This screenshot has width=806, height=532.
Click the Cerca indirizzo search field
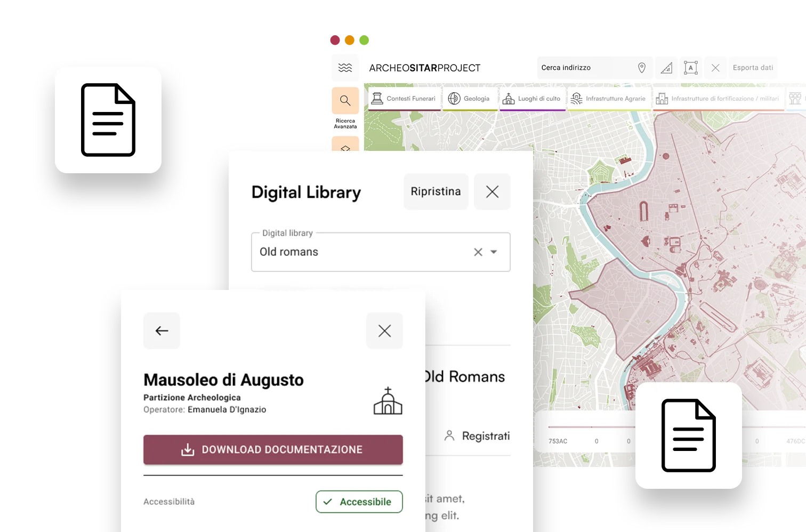coord(585,68)
